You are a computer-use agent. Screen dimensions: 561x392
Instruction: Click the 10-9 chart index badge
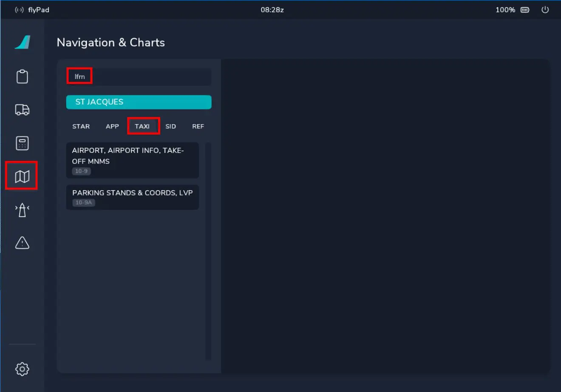81,171
